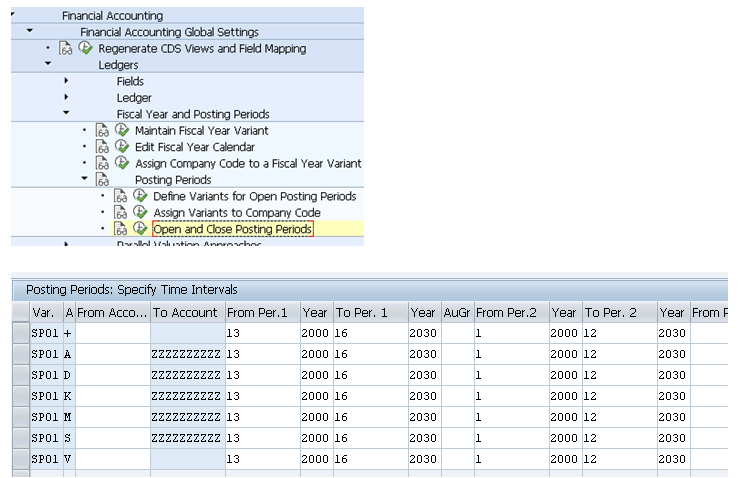
Task: Select Edit Fiscal Year Calendar text
Action: point(195,147)
